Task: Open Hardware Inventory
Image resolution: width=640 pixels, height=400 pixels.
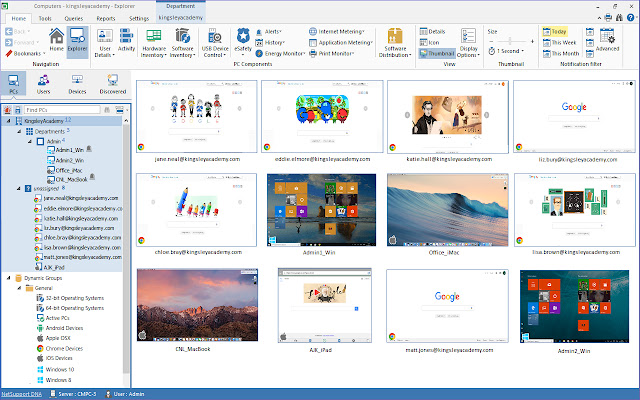Action: (154, 43)
